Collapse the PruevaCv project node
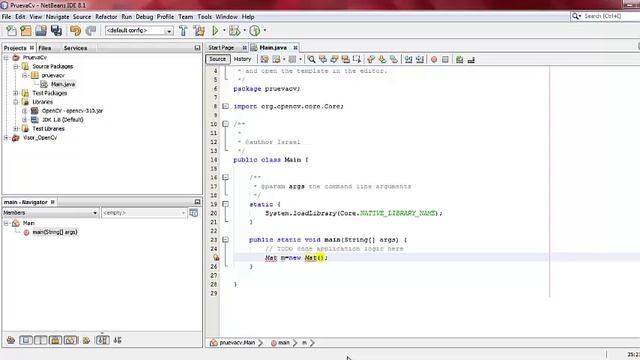Viewport: 640px width, 360px height. coord(6,58)
